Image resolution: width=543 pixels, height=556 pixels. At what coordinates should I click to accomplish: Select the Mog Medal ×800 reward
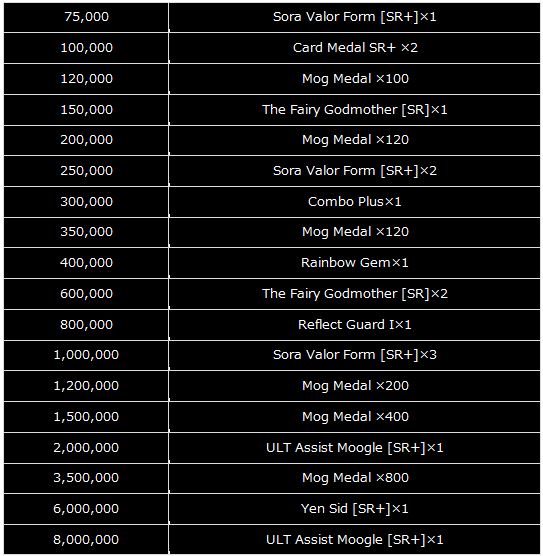(355, 478)
